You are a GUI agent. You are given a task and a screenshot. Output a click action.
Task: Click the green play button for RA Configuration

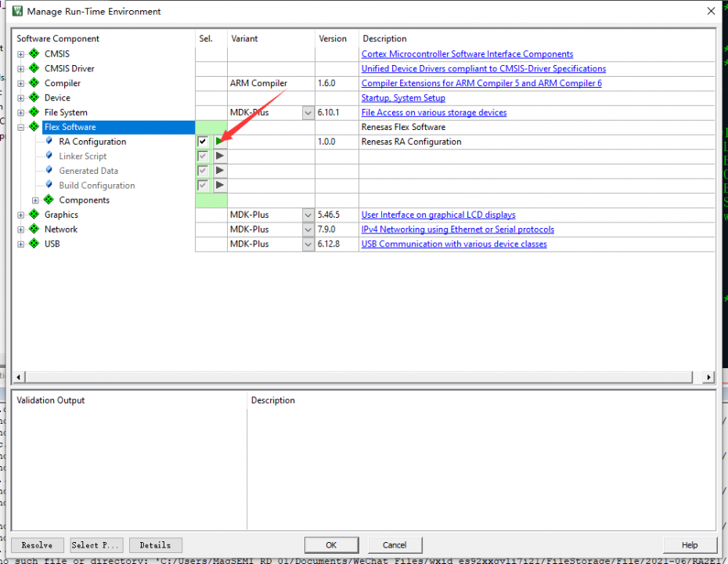click(220, 141)
